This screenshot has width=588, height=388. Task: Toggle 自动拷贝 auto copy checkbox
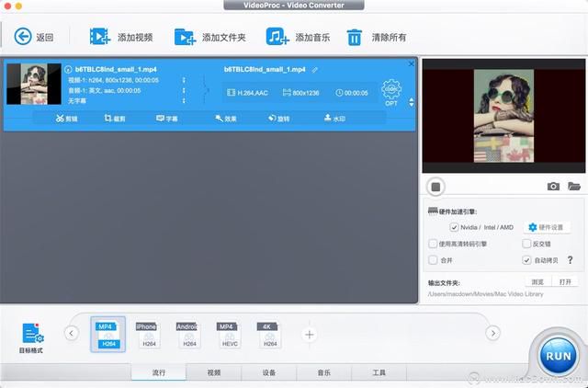[x=526, y=260]
